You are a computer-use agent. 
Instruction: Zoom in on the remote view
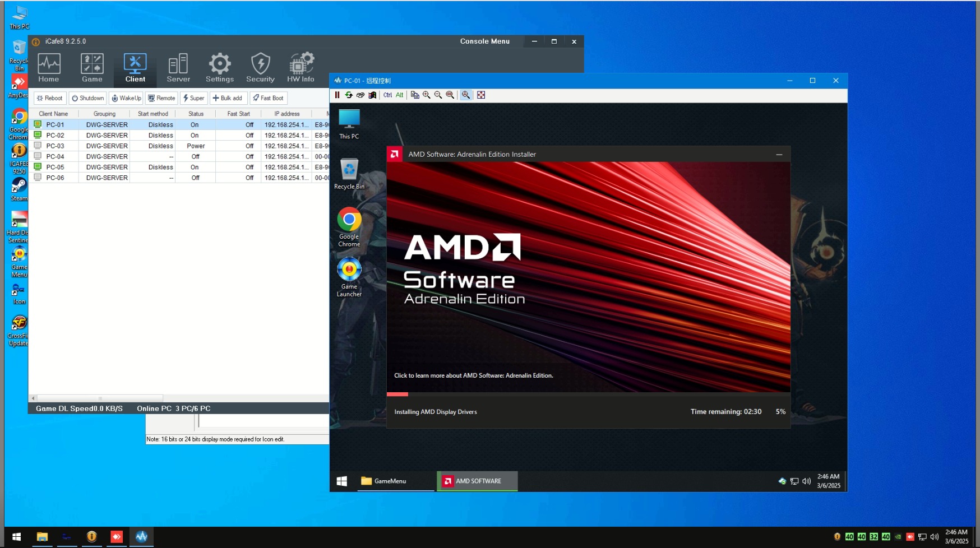(x=427, y=95)
